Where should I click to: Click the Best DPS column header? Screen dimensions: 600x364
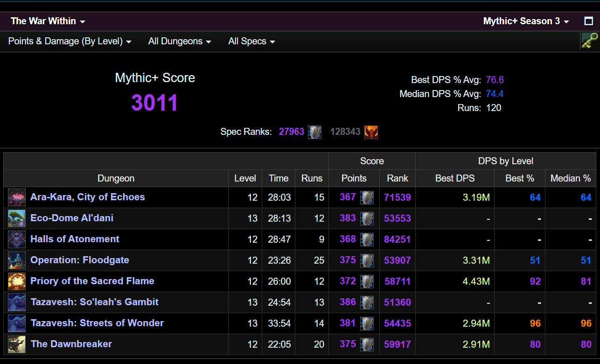click(454, 178)
